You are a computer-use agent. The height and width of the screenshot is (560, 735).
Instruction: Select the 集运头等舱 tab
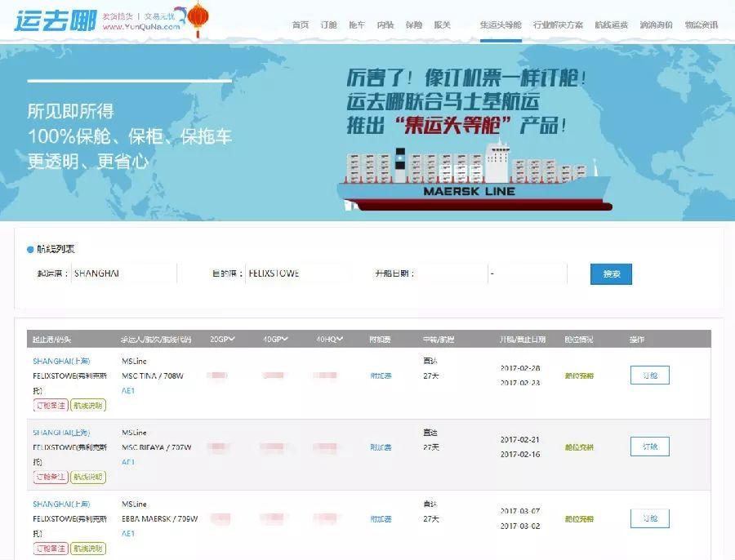point(501,24)
